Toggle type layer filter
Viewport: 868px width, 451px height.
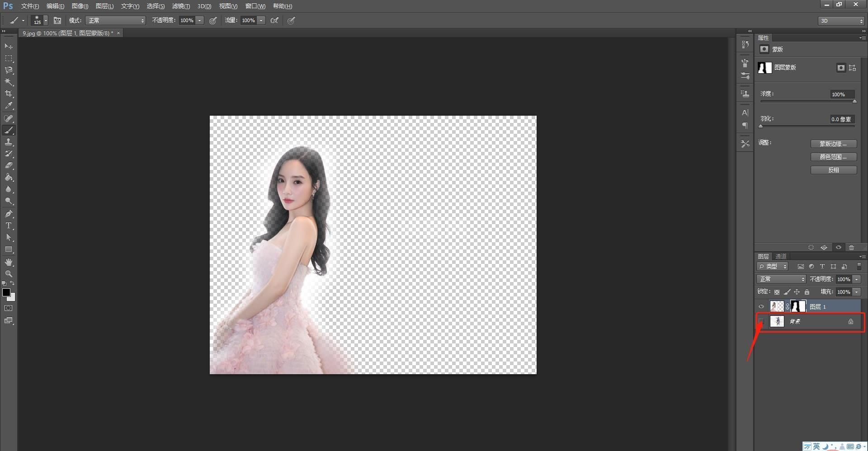822,267
